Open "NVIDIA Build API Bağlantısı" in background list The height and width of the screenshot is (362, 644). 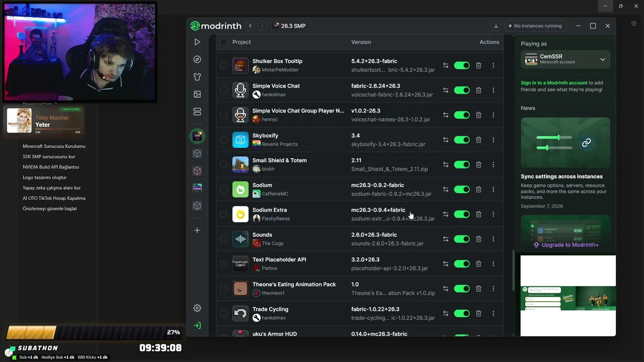pyautogui.click(x=51, y=167)
